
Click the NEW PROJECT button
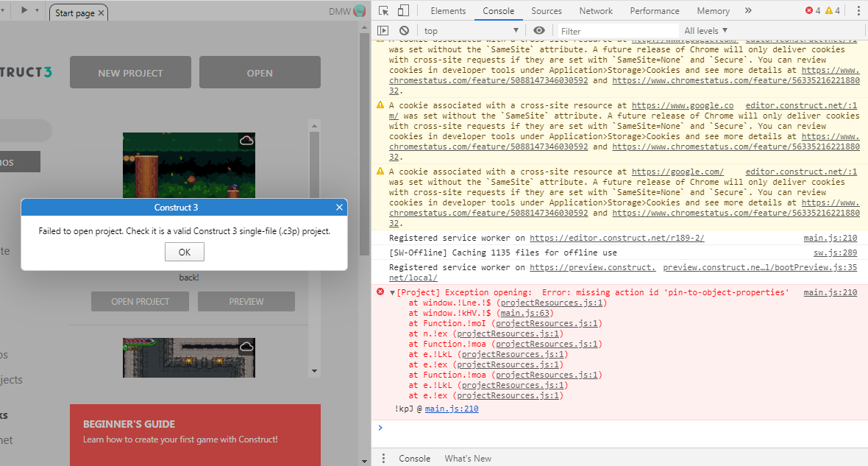tap(131, 73)
